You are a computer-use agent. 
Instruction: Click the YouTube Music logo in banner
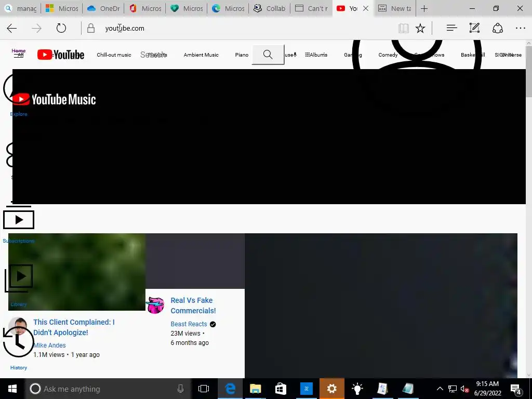coord(54,99)
